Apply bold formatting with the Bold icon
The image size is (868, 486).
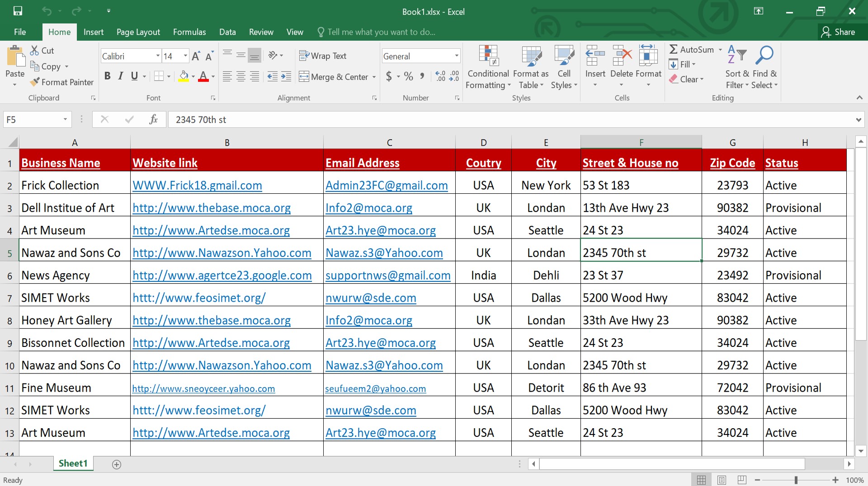click(107, 76)
